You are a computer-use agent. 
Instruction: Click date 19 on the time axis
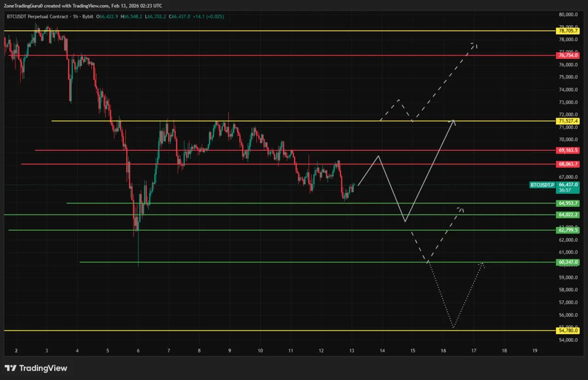coord(535,351)
